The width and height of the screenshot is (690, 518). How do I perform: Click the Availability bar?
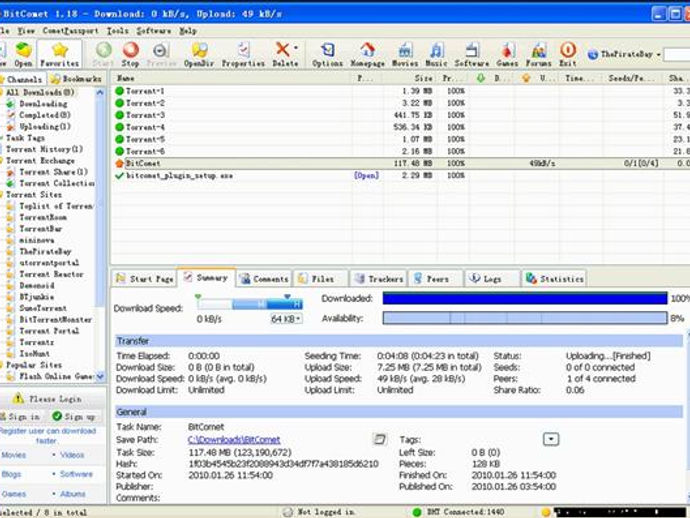(x=525, y=318)
